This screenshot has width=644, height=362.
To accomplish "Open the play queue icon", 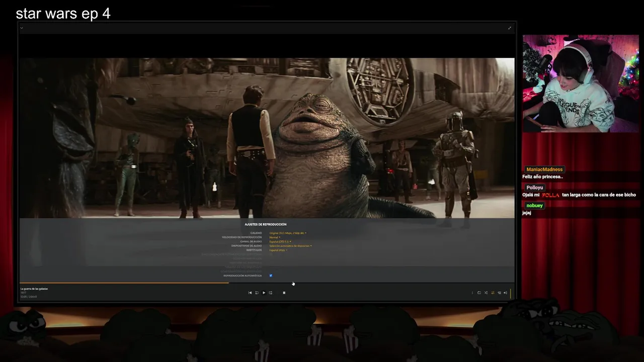I will pyautogui.click(x=499, y=293).
